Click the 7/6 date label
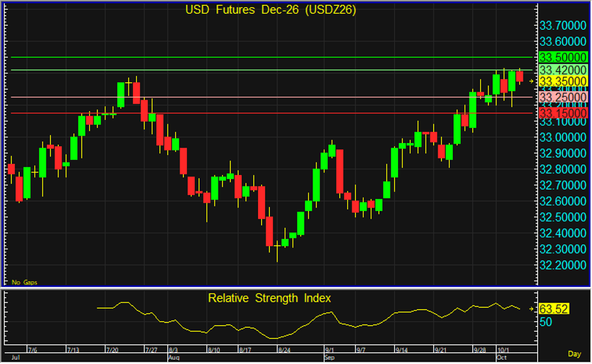 click(x=32, y=350)
